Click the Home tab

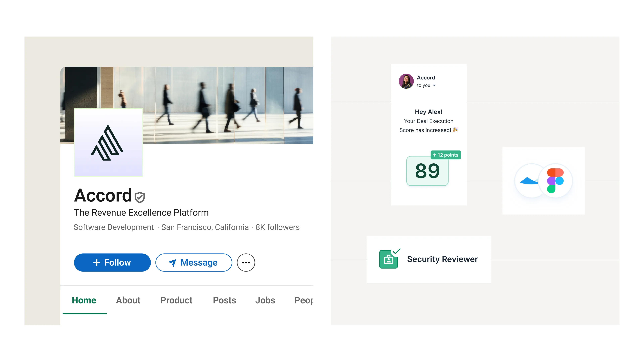click(x=84, y=300)
